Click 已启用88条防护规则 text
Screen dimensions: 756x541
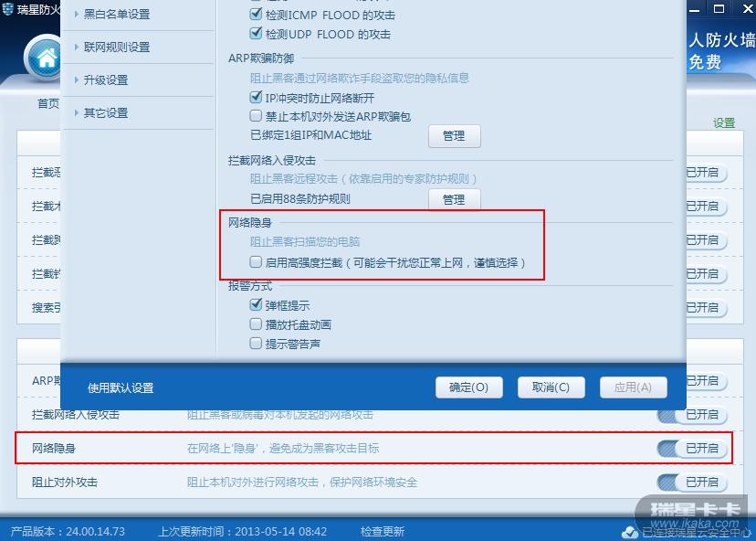300,199
